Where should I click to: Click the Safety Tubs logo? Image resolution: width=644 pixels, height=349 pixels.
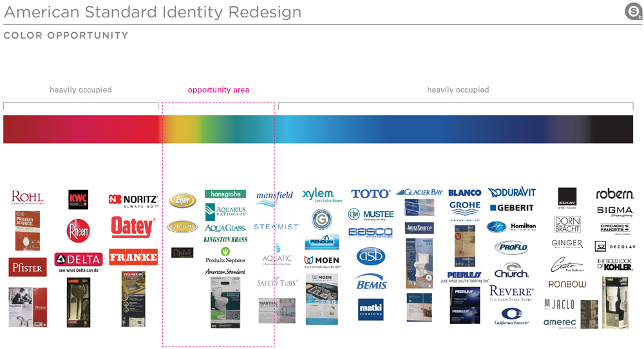coord(277,282)
